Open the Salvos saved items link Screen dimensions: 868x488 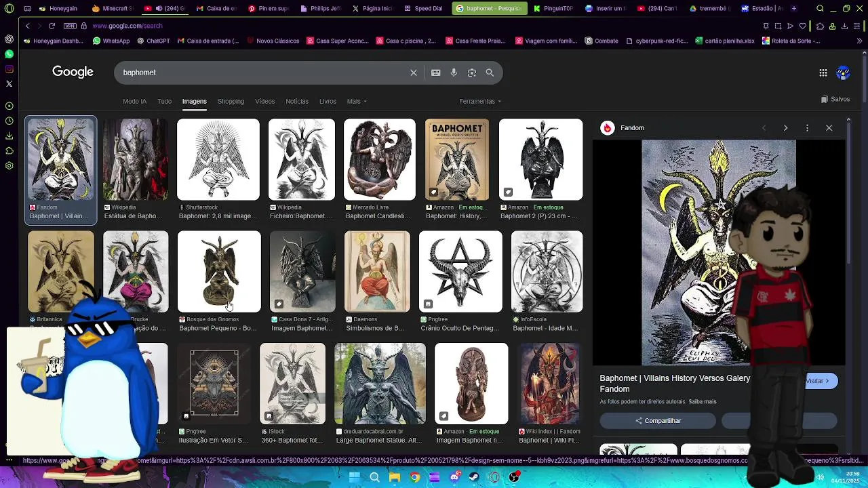835,99
